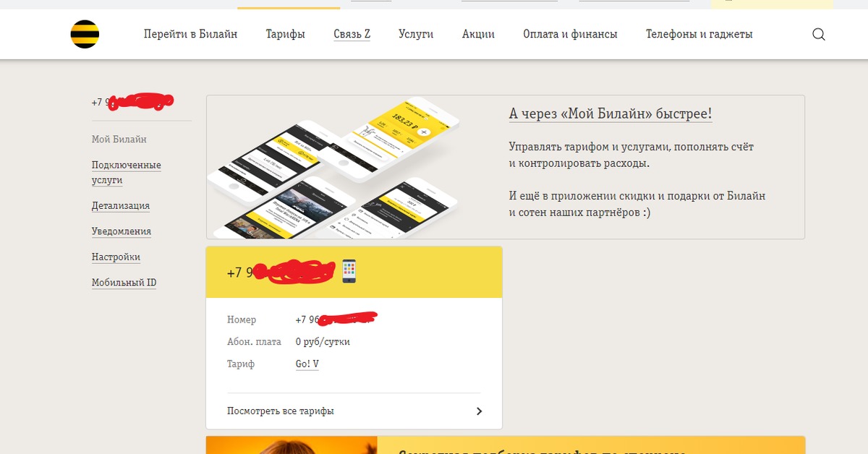Open 'Мобильный ID' in the sidebar
The image size is (868, 454).
pos(124,283)
